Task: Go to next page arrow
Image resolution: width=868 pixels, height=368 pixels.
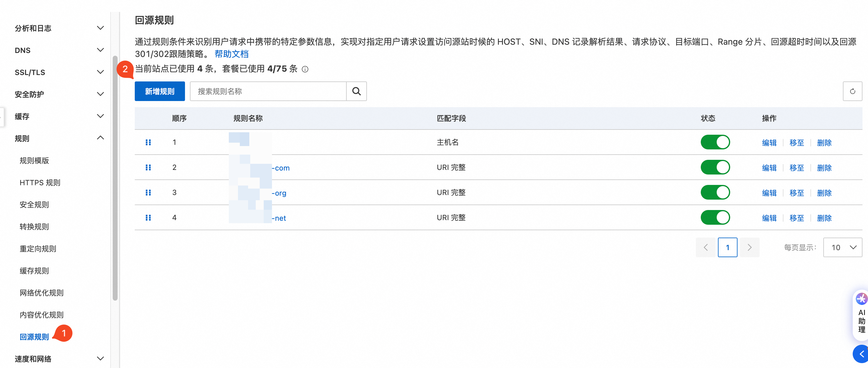Action: pyautogui.click(x=749, y=247)
